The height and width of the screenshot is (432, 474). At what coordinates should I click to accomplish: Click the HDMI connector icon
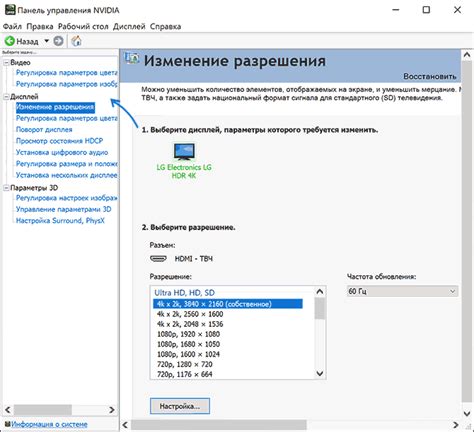click(158, 259)
